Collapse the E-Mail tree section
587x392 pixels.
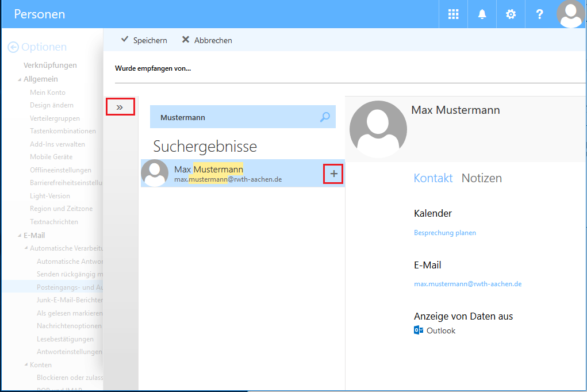tap(20, 235)
